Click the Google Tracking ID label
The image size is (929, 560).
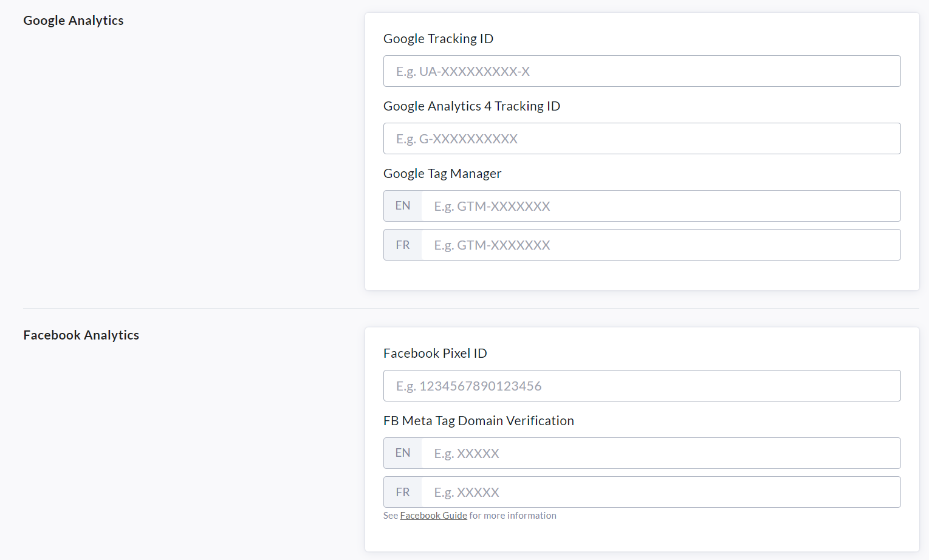coord(438,39)
